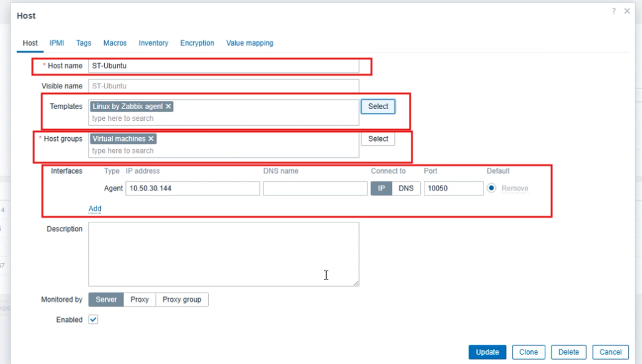Go to the Encryption tab
Viewport: 642px width, 364px height.
pyautogui.click(x=197, y=43)
